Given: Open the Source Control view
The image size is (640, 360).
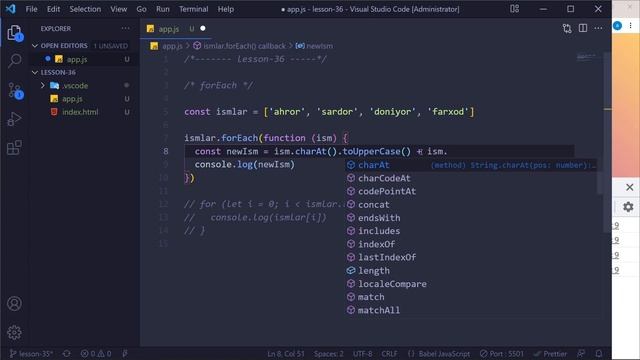Looking at the screenshot, I should click(15, 90).
